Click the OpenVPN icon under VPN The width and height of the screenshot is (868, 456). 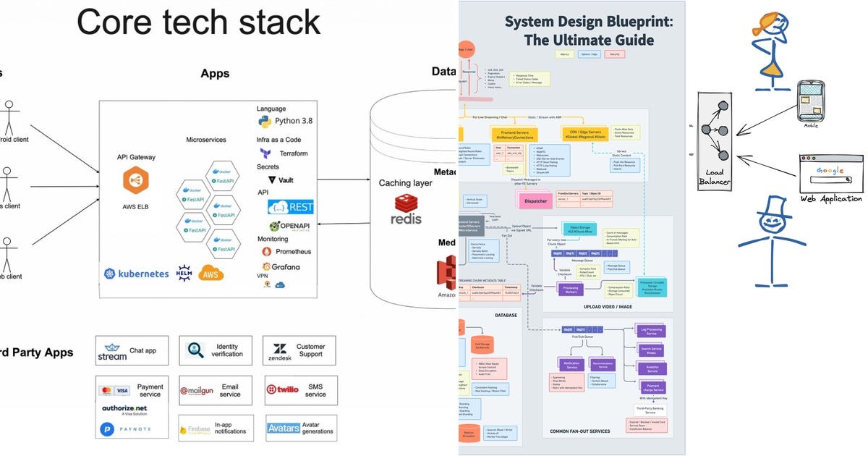coord(265,284)
